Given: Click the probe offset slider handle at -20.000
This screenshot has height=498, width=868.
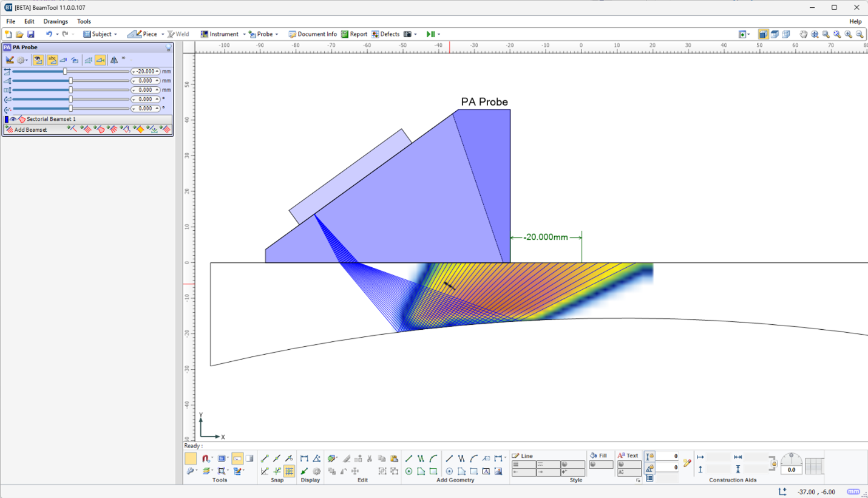Looking at the screenshot, I should 65,71.
